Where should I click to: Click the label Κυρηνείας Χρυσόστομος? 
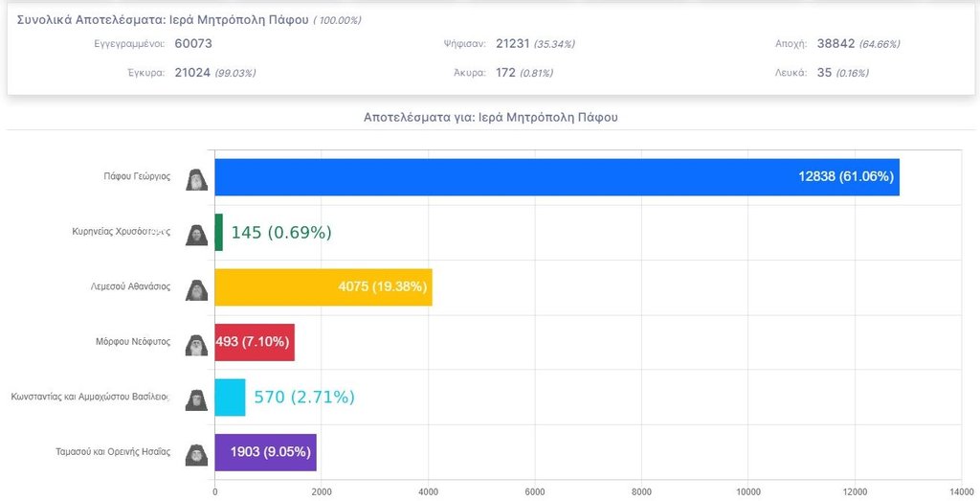[122, 232]
